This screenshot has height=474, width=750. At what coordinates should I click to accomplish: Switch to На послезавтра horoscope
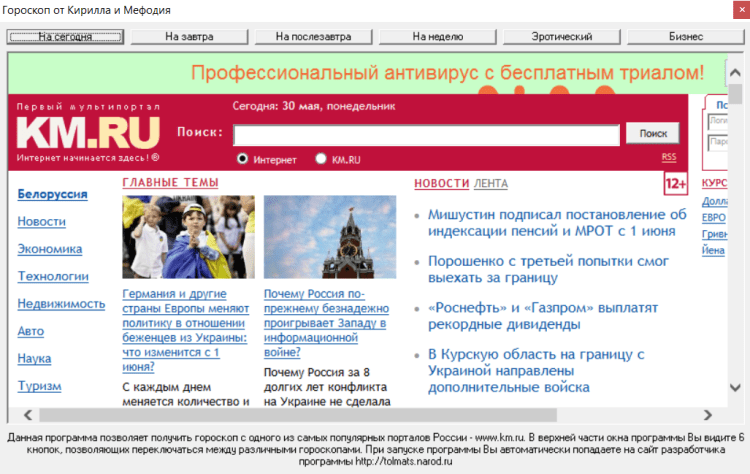tap(313, 37)
